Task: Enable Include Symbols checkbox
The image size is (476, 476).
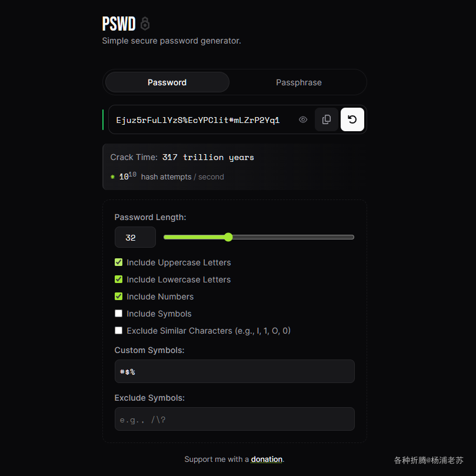Action: point(119,313)
